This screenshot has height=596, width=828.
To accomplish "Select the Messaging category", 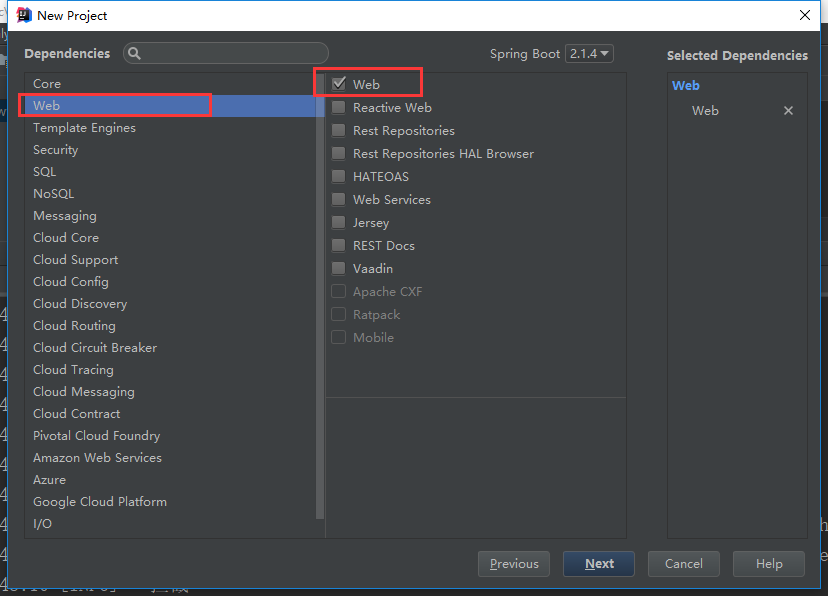I will (x=170, y=216).
